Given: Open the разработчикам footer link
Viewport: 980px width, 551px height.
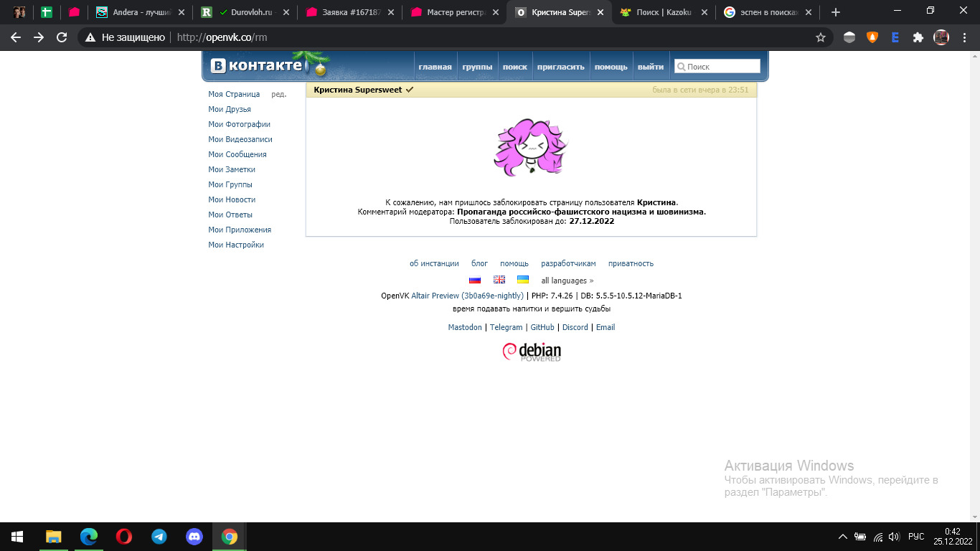Looking at the screenshot, I should click(568, 263).
